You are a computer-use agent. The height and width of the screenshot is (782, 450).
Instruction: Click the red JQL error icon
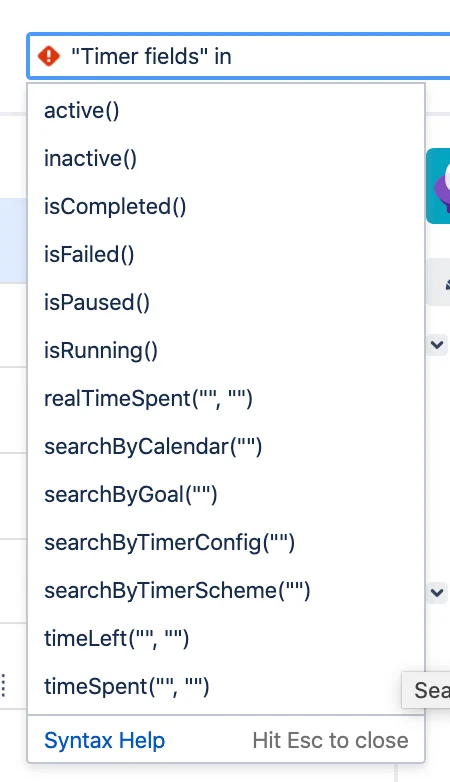pos(49,56)
